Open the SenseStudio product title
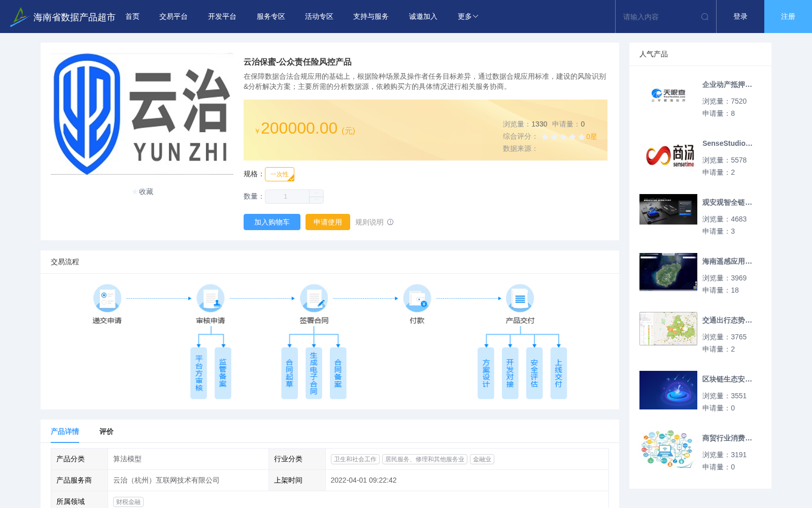Screen dimensions: 812x508 [x=727, y=144]
